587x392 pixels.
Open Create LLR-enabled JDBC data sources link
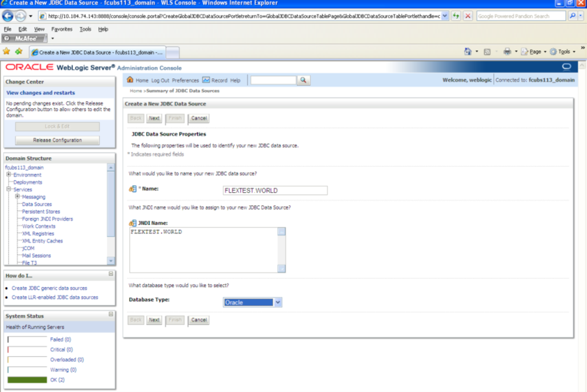[x=55, y=297]
